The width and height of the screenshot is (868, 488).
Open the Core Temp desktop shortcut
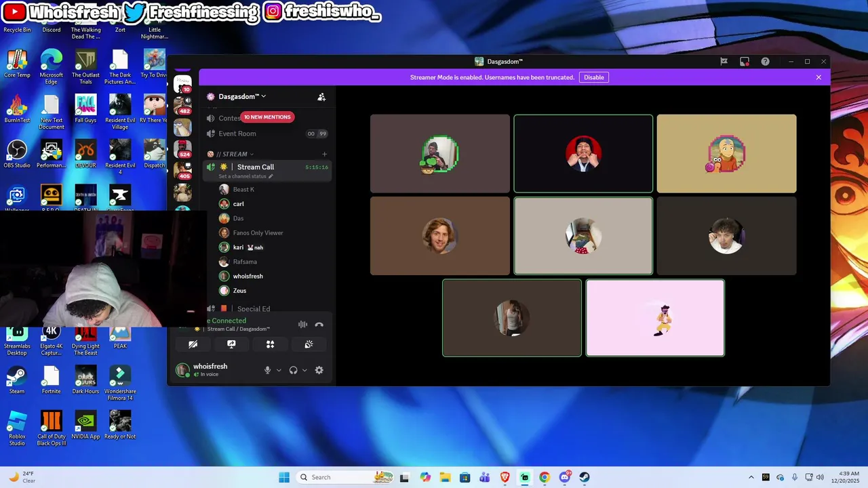tap(17, 64)
